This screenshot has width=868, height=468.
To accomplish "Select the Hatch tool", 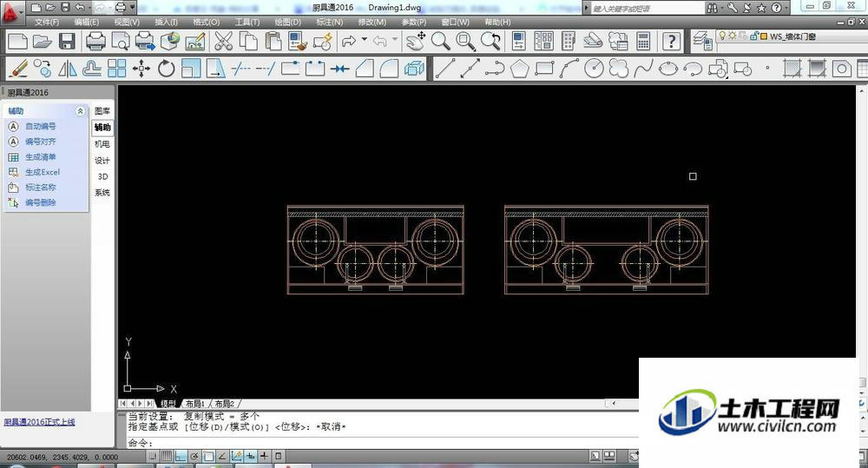I will pyautogui.click(x=792, y=69).
